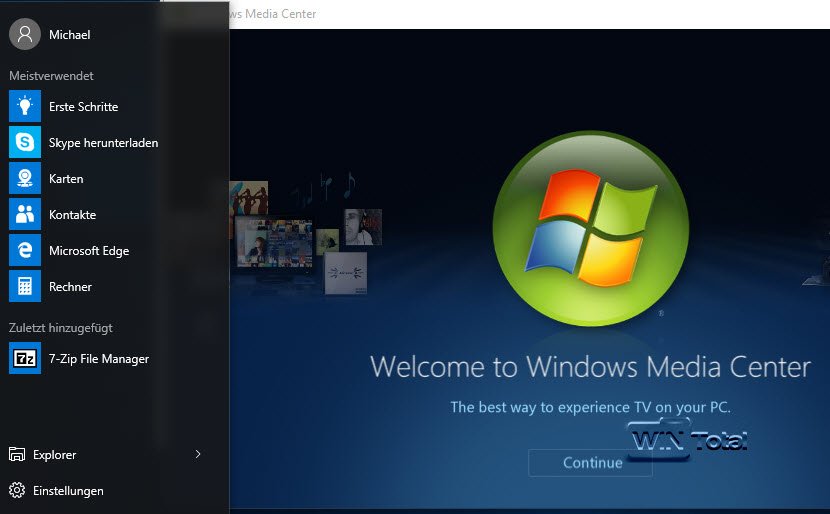
Task: Click Continue in Windows Media Center
Action: (x=590, y=463)
